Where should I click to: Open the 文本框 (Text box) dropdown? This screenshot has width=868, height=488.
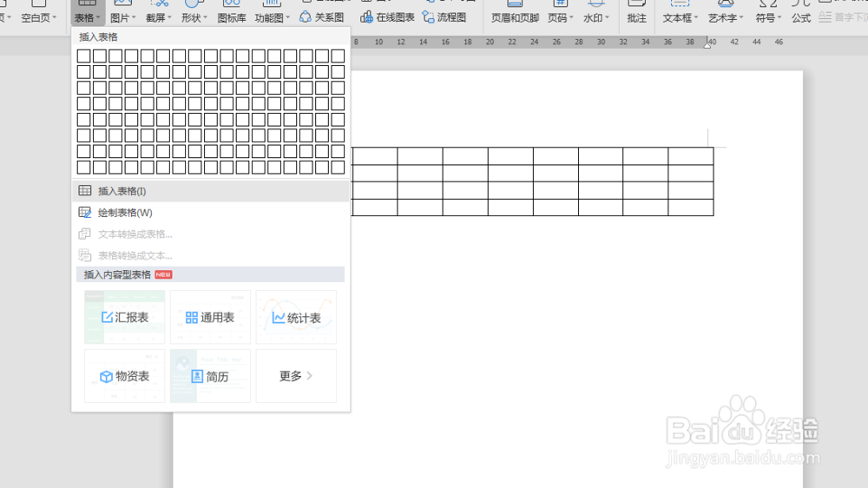pos(681,12)
